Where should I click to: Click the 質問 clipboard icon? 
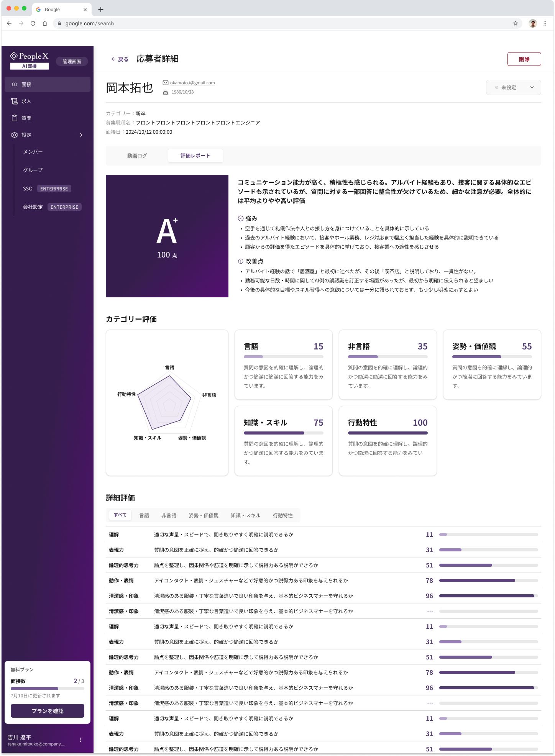(15, 118)
